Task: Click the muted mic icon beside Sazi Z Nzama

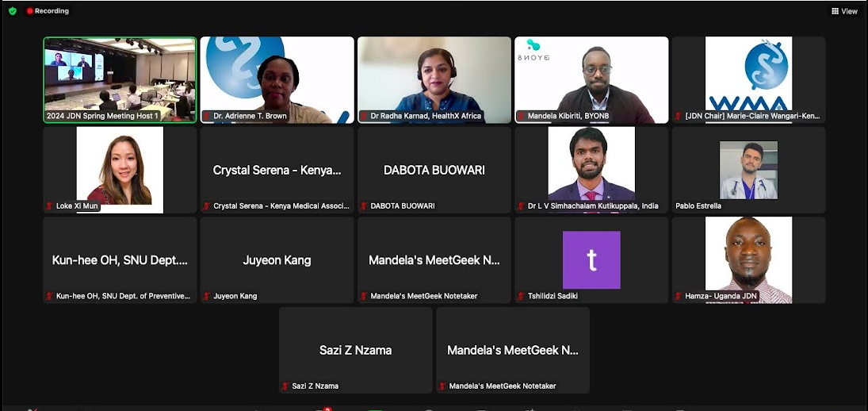Action: (285, 386)
